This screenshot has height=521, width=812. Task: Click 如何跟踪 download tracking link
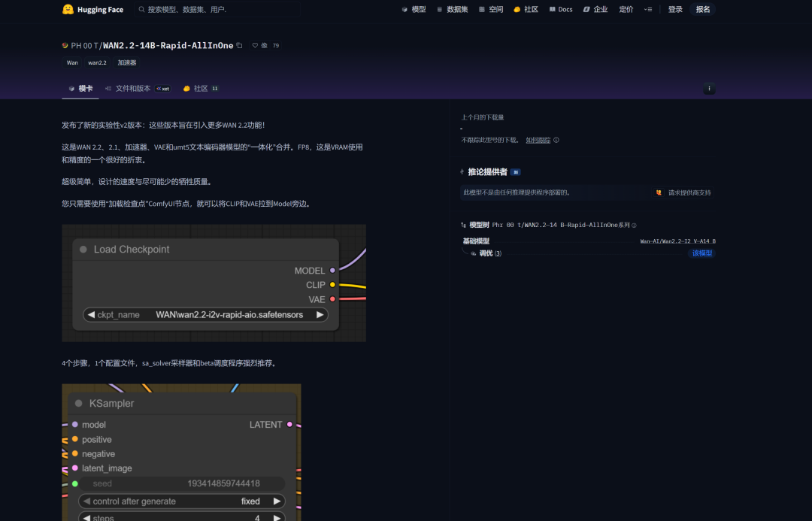click(538, 141)
